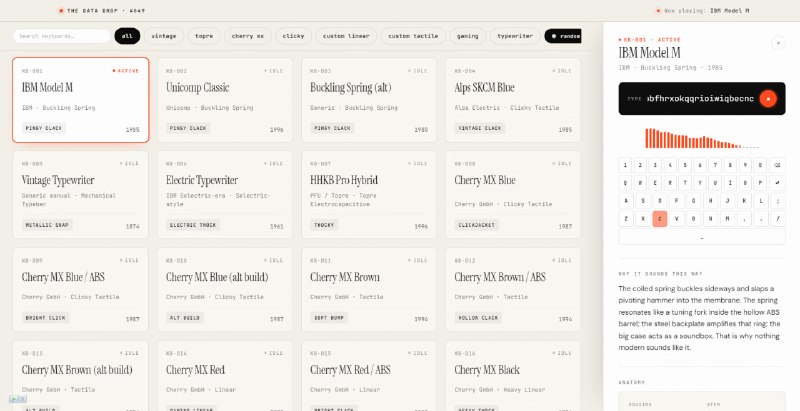This screenshot has height=411, width=800.
Task: Tap the highlighted C key
Action: pyautogui.click(x=660, y=219)
